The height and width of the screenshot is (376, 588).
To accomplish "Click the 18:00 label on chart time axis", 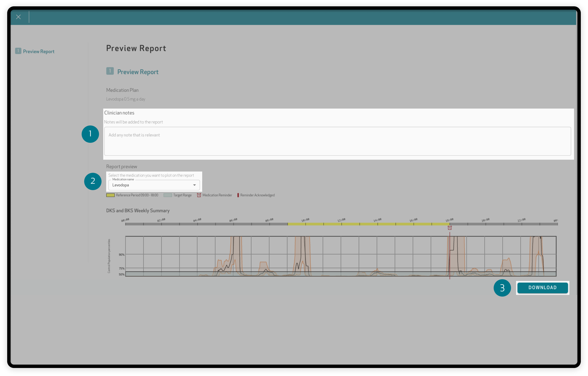I will [449, 220].
